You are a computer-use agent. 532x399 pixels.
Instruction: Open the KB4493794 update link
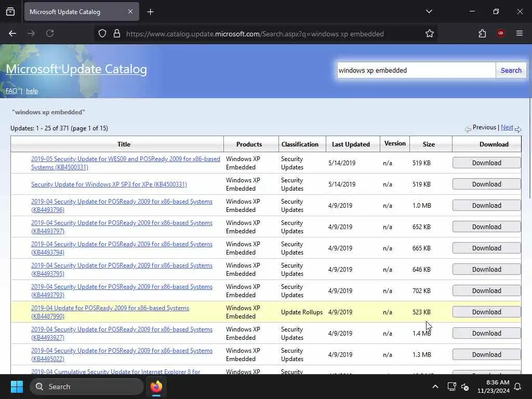(x=122, y=248)
